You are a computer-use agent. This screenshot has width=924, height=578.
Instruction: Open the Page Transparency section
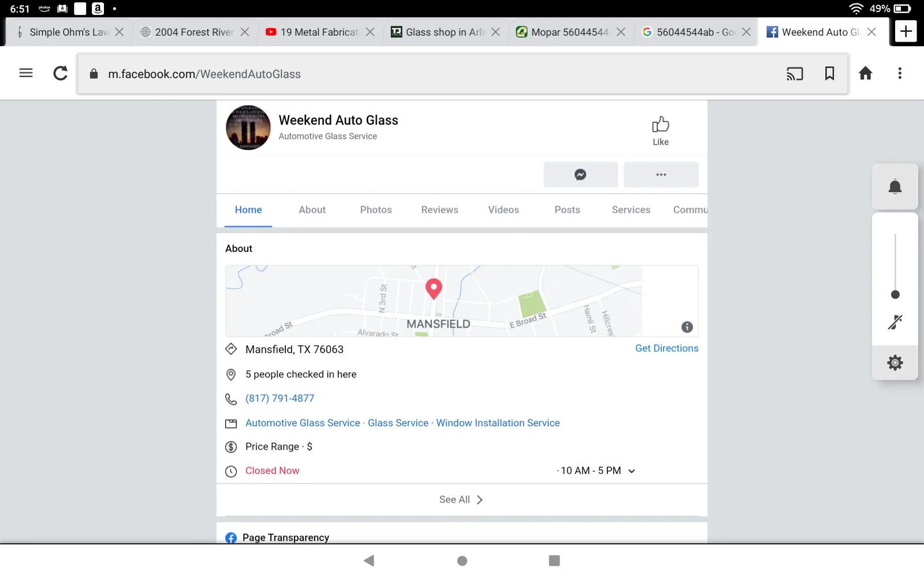(286, 538)
